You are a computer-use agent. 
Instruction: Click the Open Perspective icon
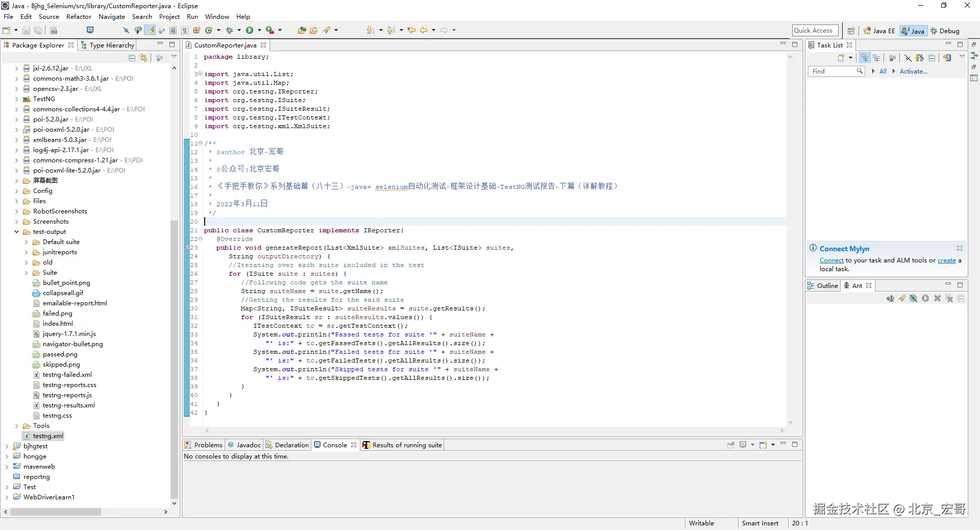[x=851, y=31]
